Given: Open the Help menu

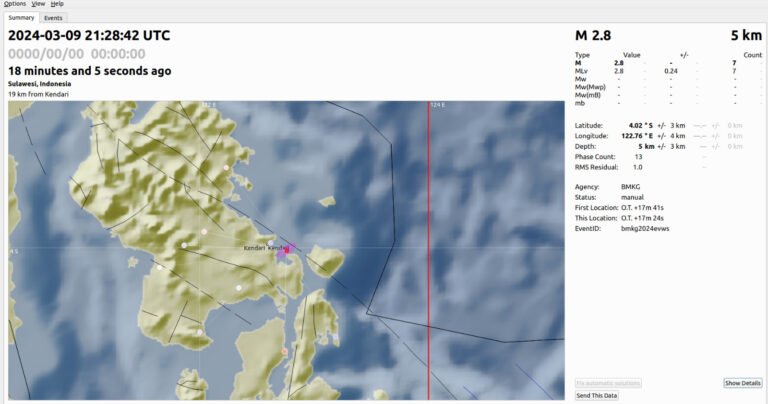Looking at the screenshot, I should click(x=57, y=4).
